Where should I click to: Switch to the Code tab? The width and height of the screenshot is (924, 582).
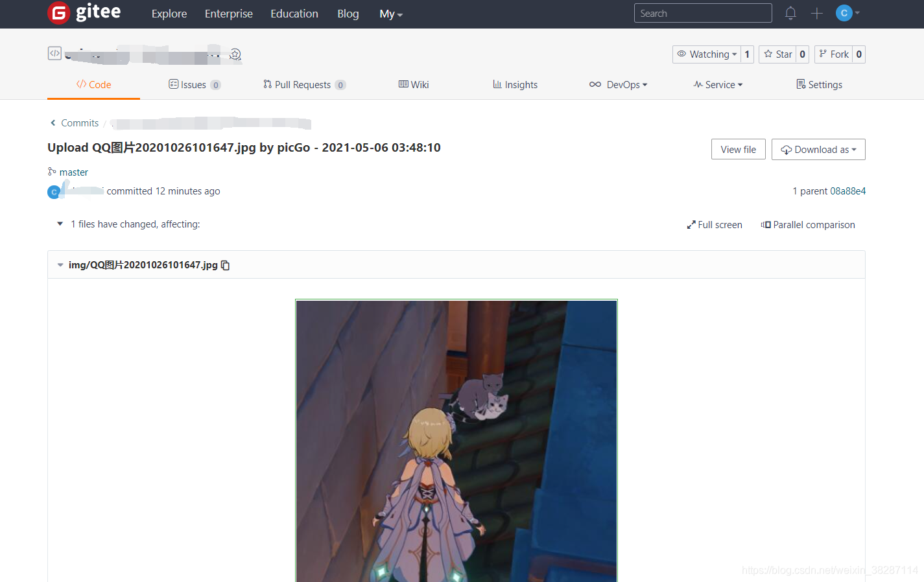coord(93,84)
